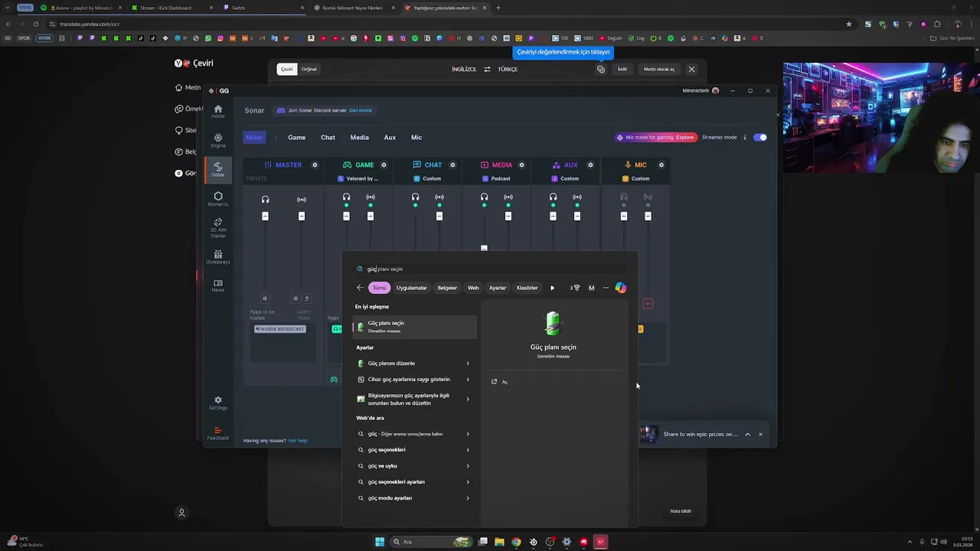Expand 'güç seçenekleri' web result arrow

point(468,450)
